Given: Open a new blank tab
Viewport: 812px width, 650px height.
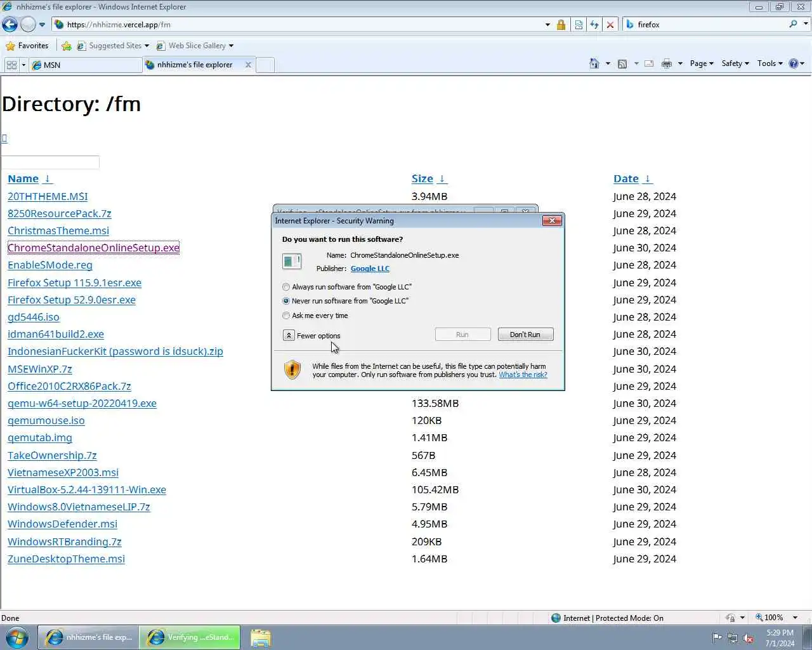Looking at the screenshot, I should 265,65.
